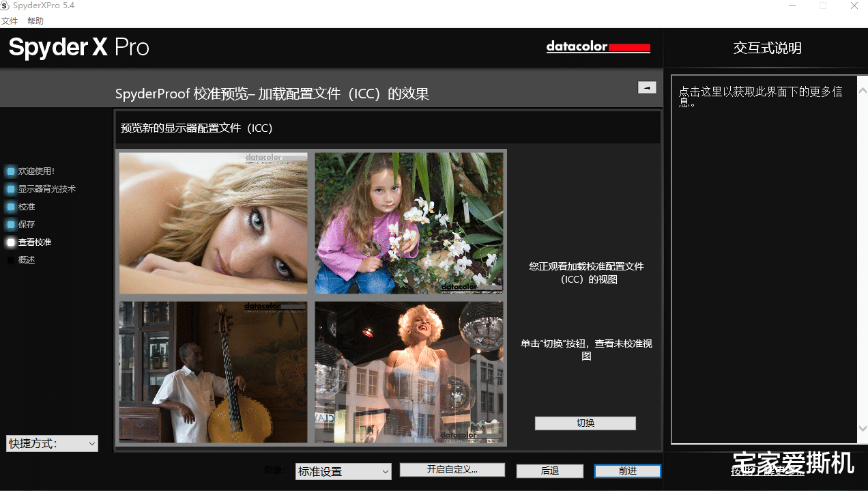Click the help panel scrollbar down arrow
The image size is (868, 491).
pyautogui.click(x=862, y=428)
